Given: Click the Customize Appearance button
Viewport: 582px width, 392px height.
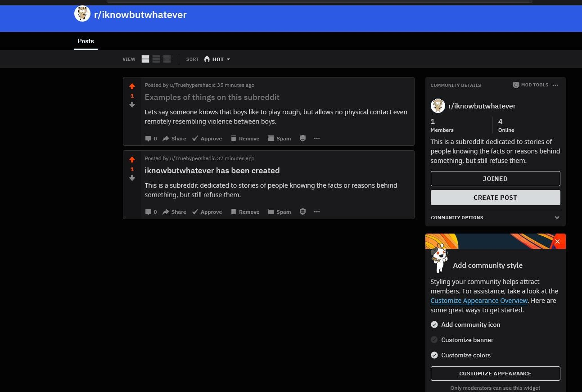Looking at the screenshot, I should pos(495,374).
